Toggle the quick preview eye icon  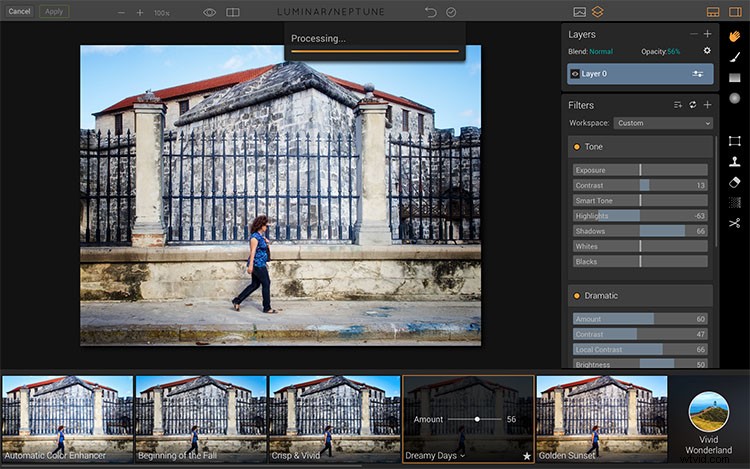coord(210,12)
